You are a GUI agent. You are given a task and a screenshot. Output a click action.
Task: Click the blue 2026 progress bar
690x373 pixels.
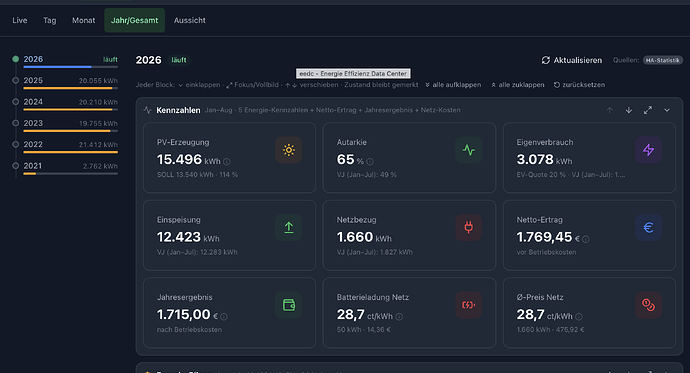tap(58, 67)
